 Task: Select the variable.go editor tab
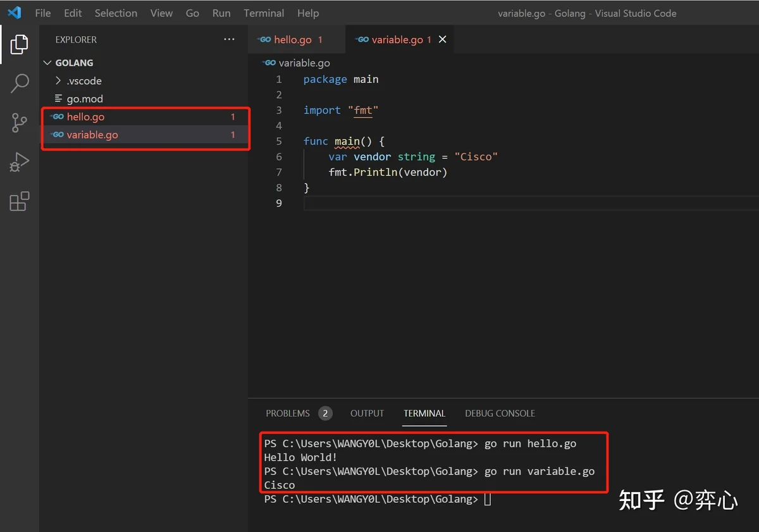coord(400,39)
